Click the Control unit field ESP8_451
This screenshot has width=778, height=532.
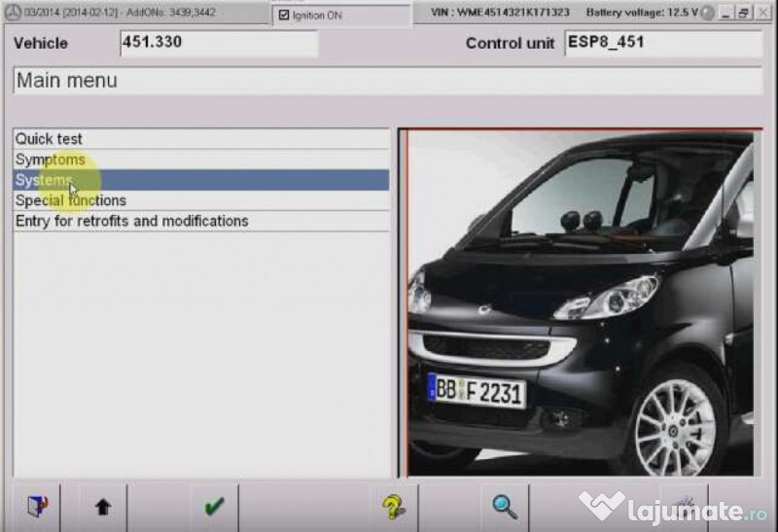(661, 43)
